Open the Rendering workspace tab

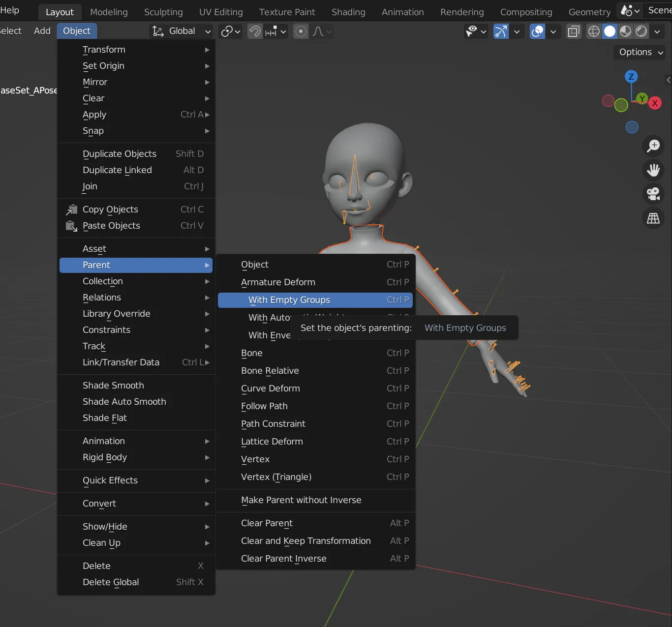pyautogui.click(x=462, y=12)
